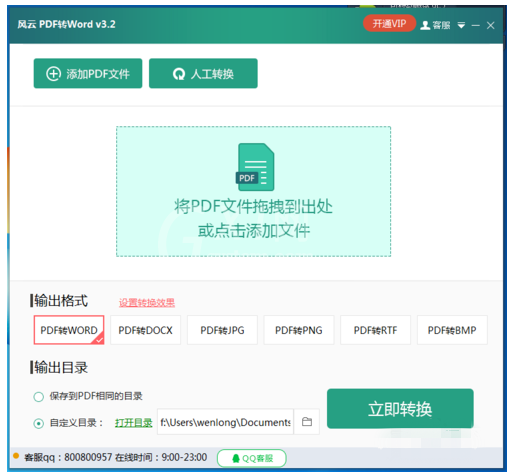The width and height of the screenshot is (509, 476).
Task: Click the 人工转换 button
Action: 203,73
